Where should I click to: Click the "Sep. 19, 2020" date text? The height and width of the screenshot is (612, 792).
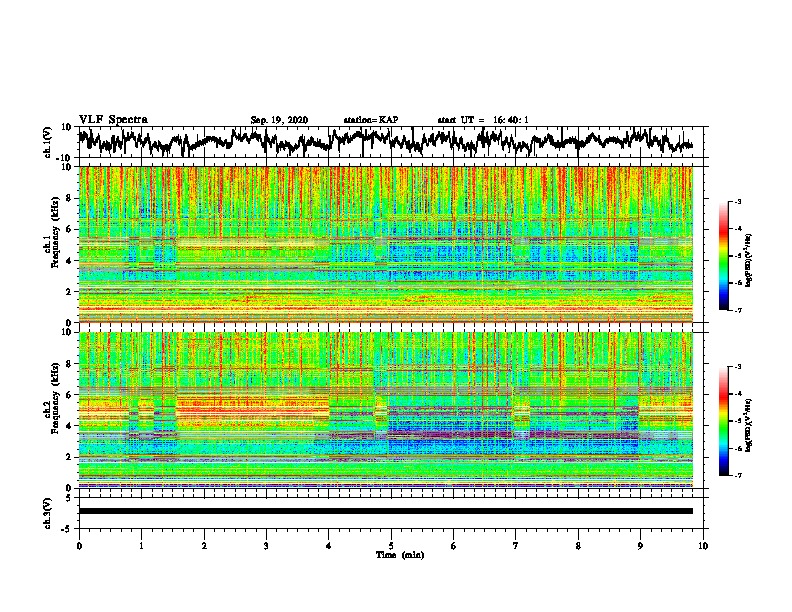tap(279, 120)
